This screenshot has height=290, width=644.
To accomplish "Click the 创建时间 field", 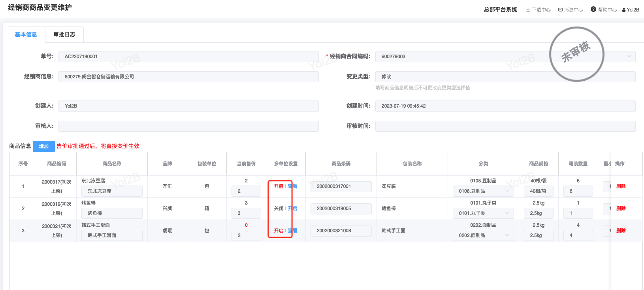I will 505,106.
